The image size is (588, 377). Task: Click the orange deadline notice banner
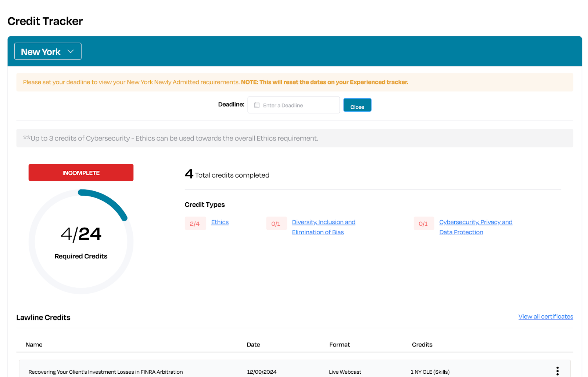pyautogui.click(x=294, y=82)
